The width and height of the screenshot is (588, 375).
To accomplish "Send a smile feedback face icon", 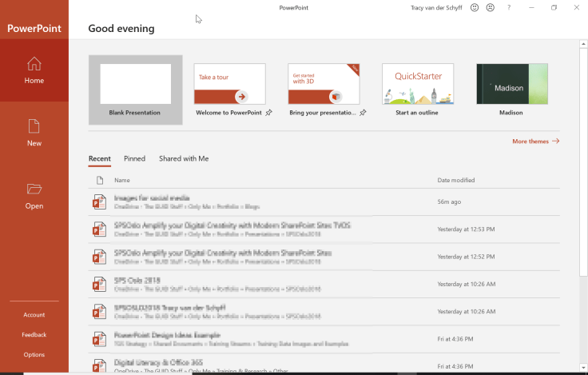I will coord(474,8).
